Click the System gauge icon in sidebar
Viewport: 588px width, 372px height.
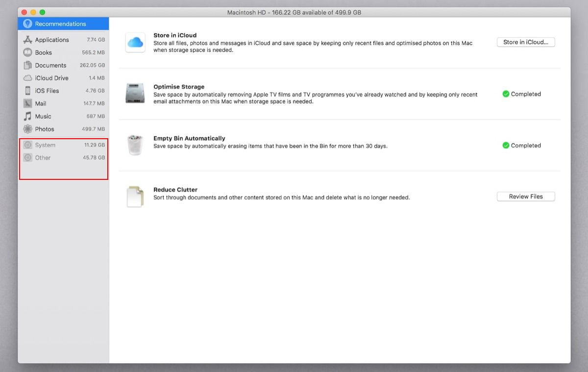pos(28,145)
